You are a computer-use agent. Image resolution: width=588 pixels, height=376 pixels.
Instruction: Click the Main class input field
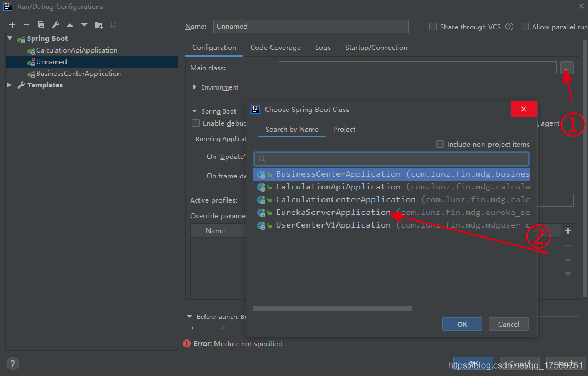point(417,68)
